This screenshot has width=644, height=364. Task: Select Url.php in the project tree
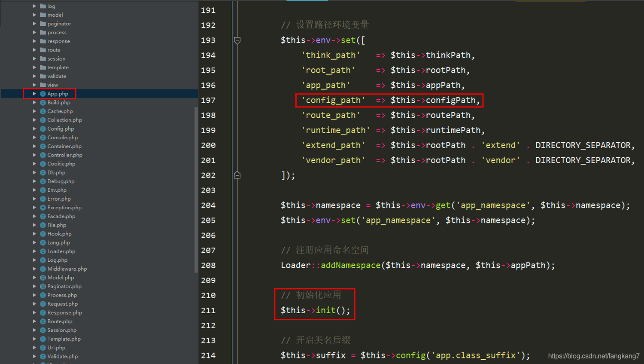pos(56,348)
